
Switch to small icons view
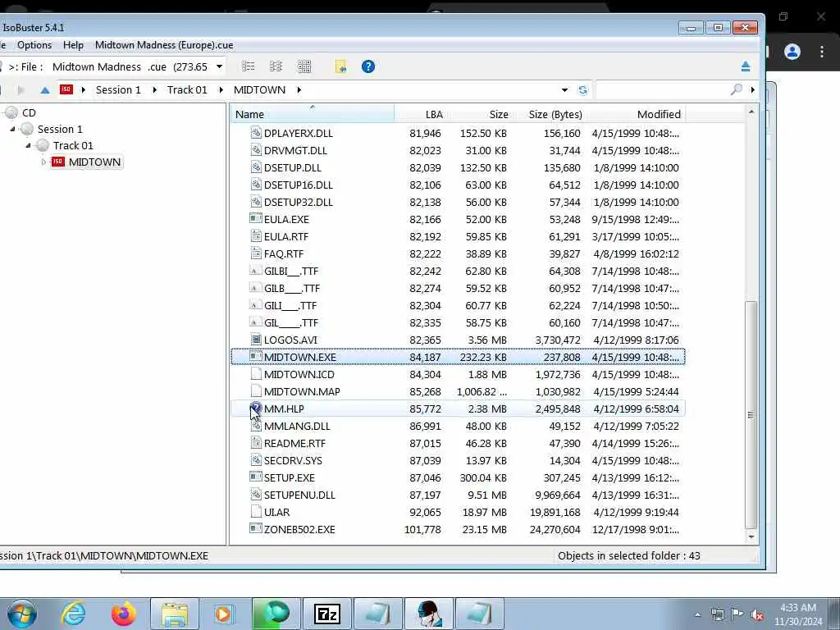pyautogui.click(x=276, y=66)
